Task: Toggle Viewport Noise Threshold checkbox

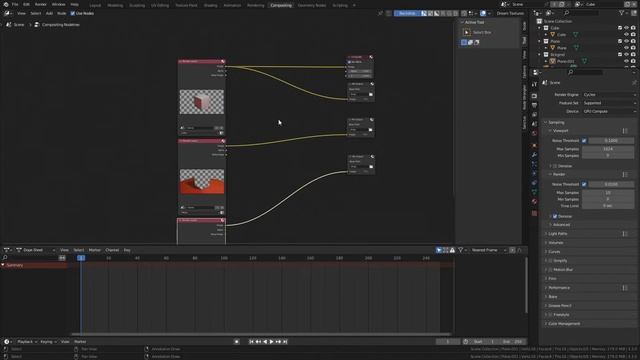Action: (x=584, y=140)
